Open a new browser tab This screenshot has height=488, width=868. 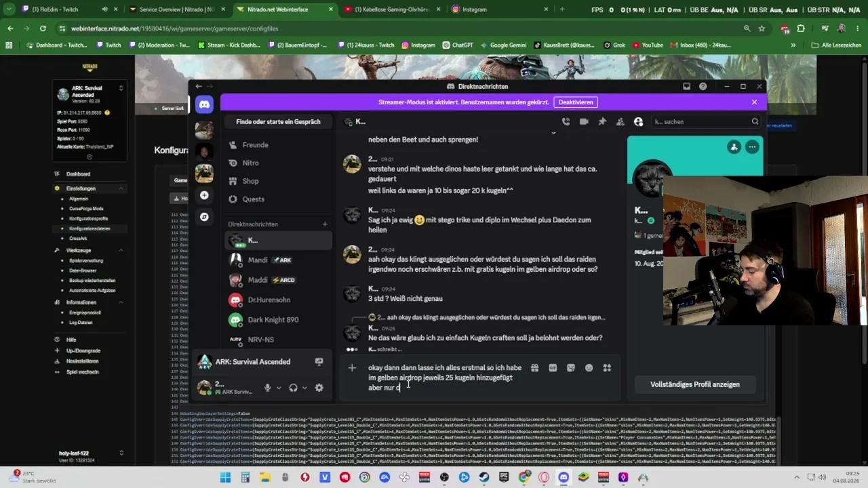[562, 9]
